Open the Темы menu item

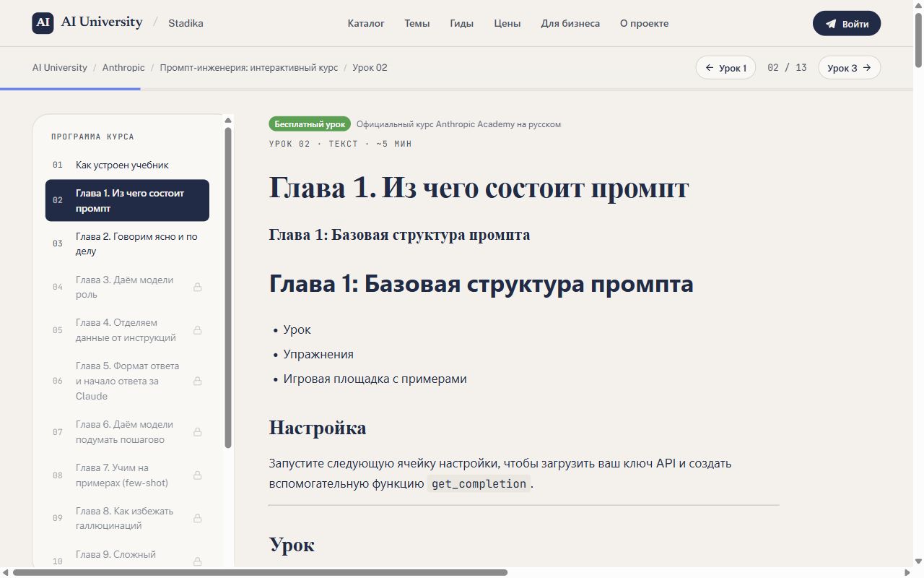417,23
